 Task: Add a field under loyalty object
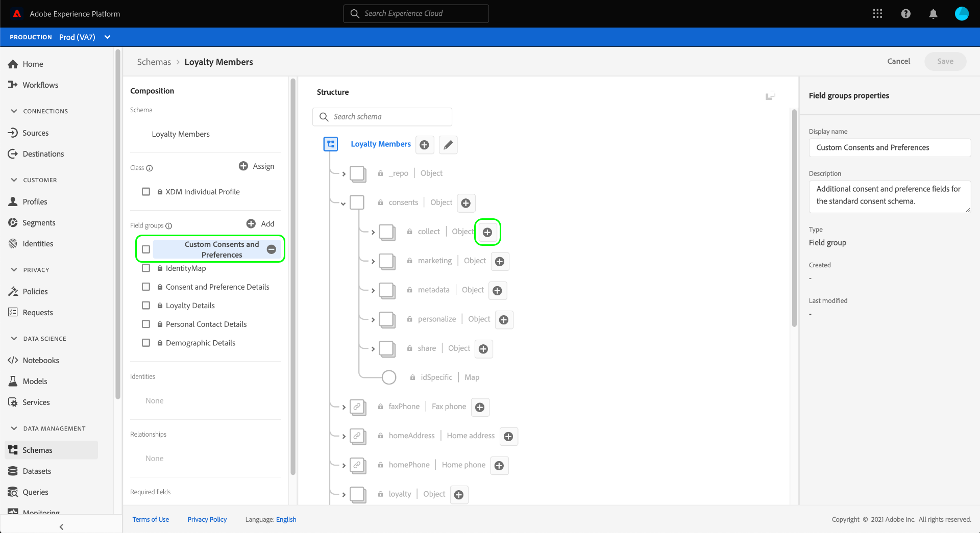(x=459, y=495)
